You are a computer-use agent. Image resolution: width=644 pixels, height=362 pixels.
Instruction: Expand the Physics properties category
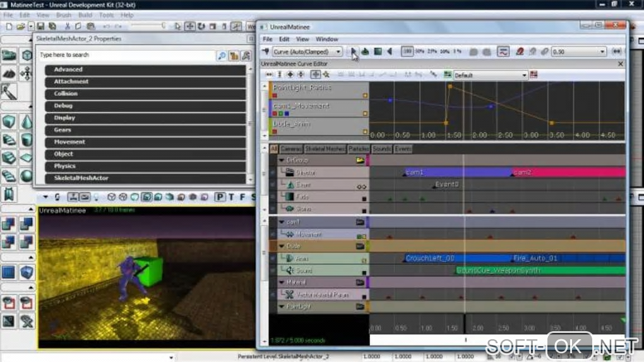click(145, 166)
